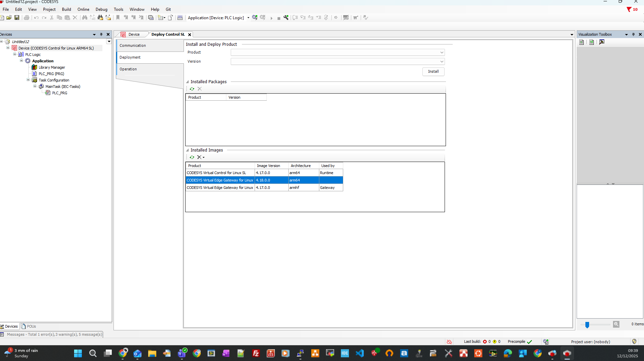Click the Open project folder icon
The height and width of the screenshot is (361, 644).
[x=9, y=18]
